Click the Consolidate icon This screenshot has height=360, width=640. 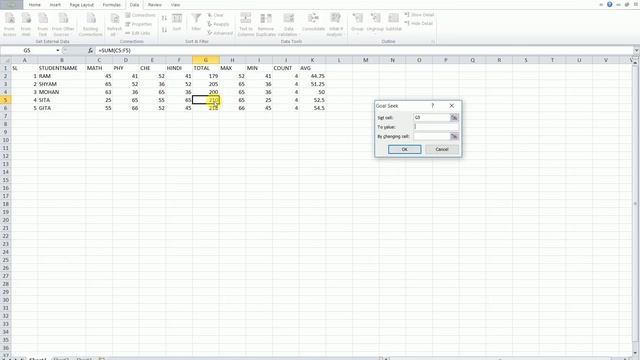point(313,22)
